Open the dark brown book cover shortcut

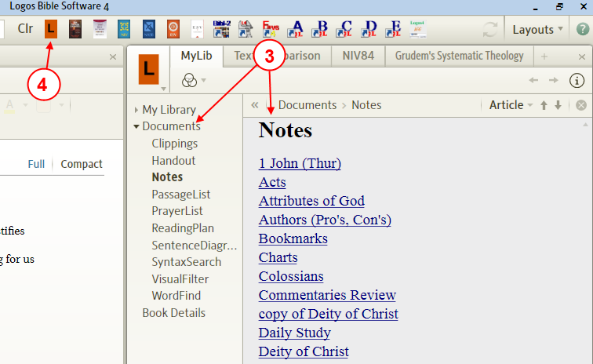point(75,29)
